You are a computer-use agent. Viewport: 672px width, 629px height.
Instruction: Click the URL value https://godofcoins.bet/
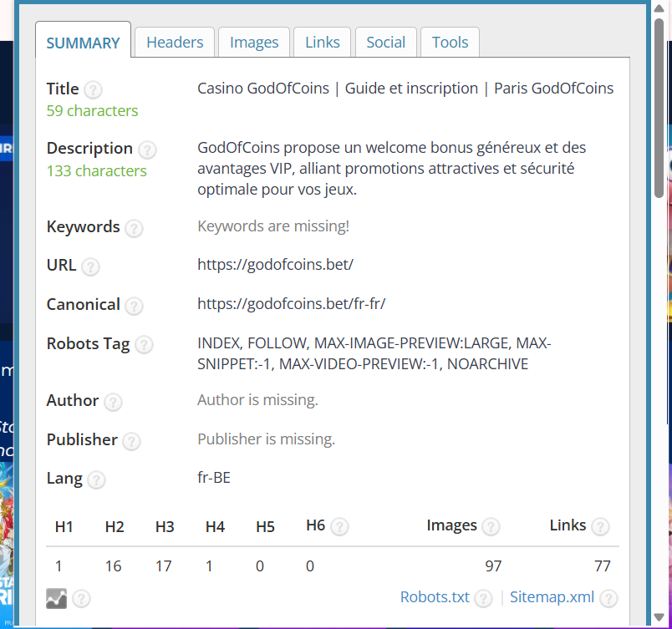click(x=275, y=265)
